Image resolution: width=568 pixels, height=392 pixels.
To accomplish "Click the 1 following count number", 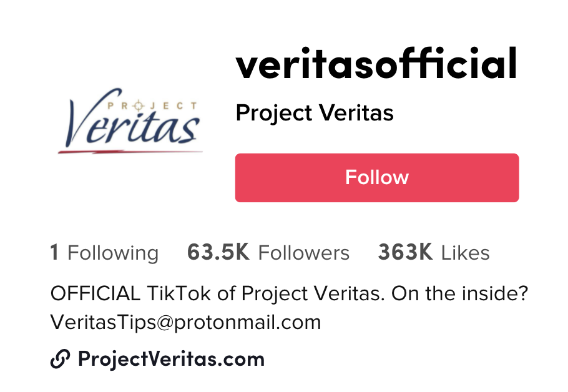I will 54,252.
